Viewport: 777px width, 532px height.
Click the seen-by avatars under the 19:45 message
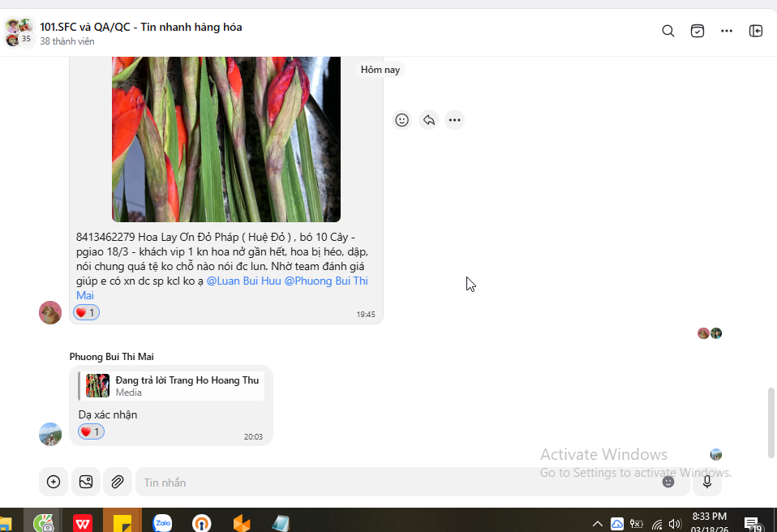point(710,333)
